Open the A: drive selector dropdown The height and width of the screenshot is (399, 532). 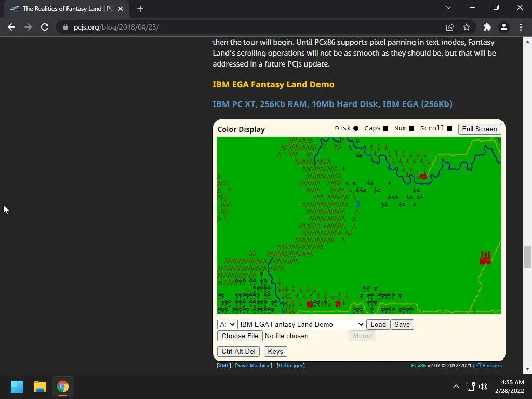click(x=227, y=324)
